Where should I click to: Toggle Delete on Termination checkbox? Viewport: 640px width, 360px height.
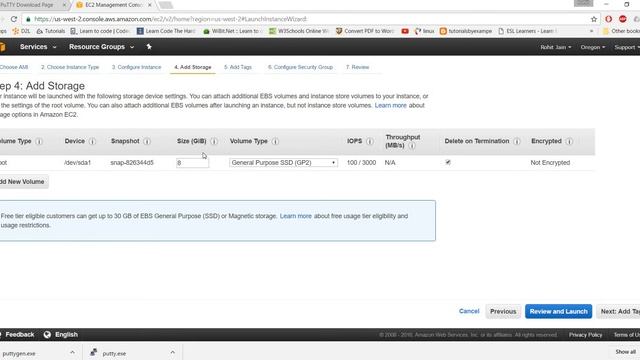point(448,162)
